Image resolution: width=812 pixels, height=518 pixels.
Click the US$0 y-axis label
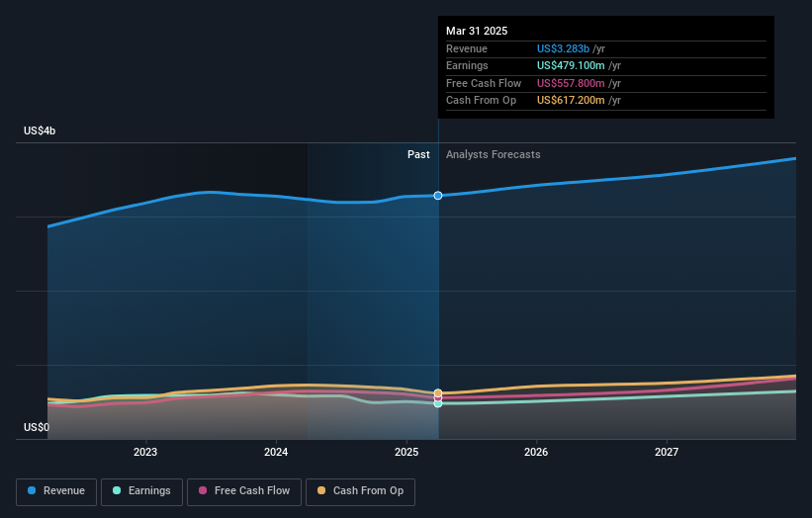[x=37, y=427]
